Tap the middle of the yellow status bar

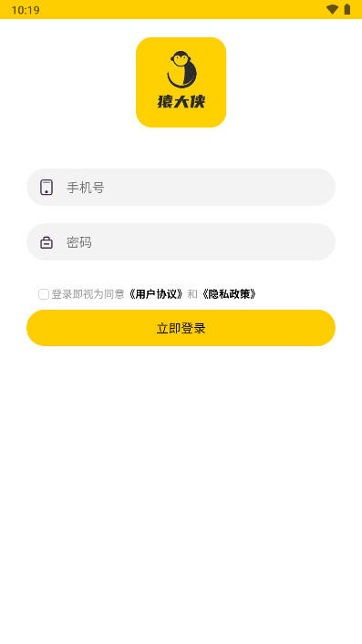pos(181,9)
